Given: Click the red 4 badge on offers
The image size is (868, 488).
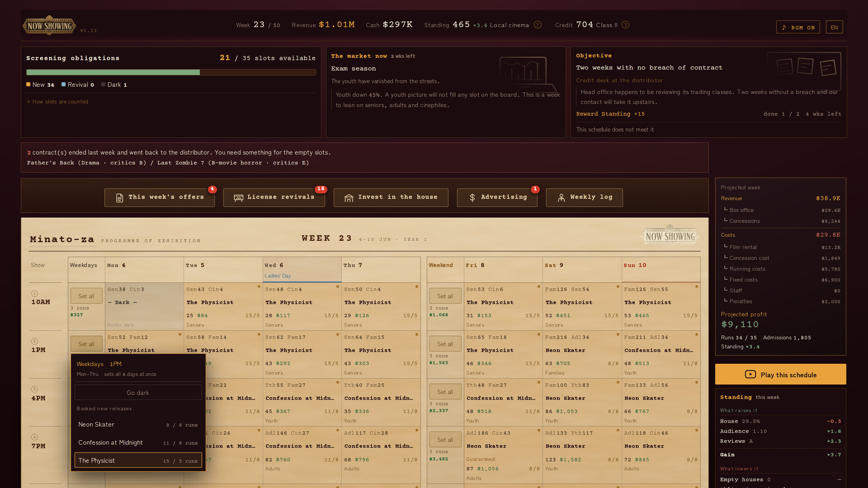Looking at the screenshot, I should tap(212, 189).
